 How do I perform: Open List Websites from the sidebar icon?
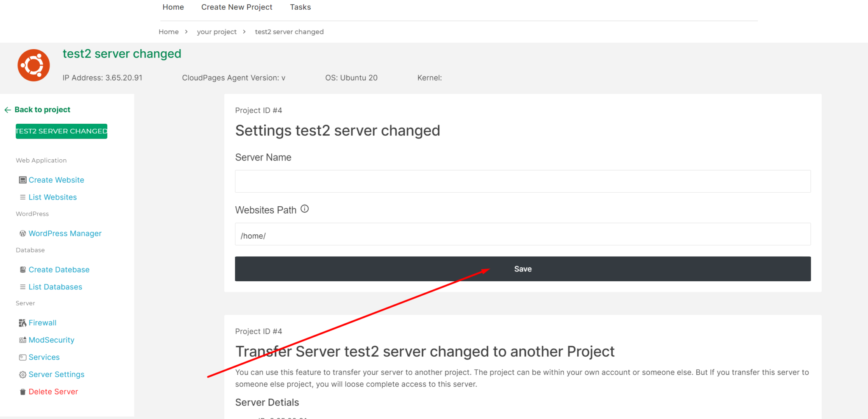pyautogui.click(x=23, y=197)
